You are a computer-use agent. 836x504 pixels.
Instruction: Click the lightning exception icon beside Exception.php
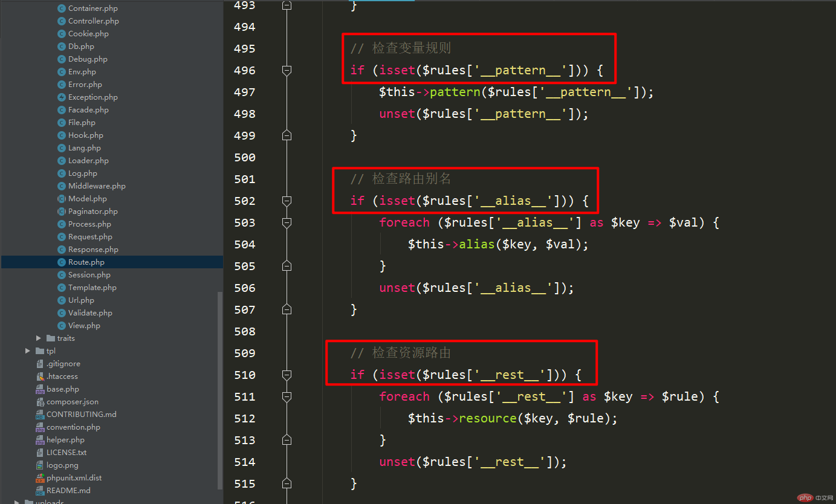pyautogui.click(x=62, y=97)
